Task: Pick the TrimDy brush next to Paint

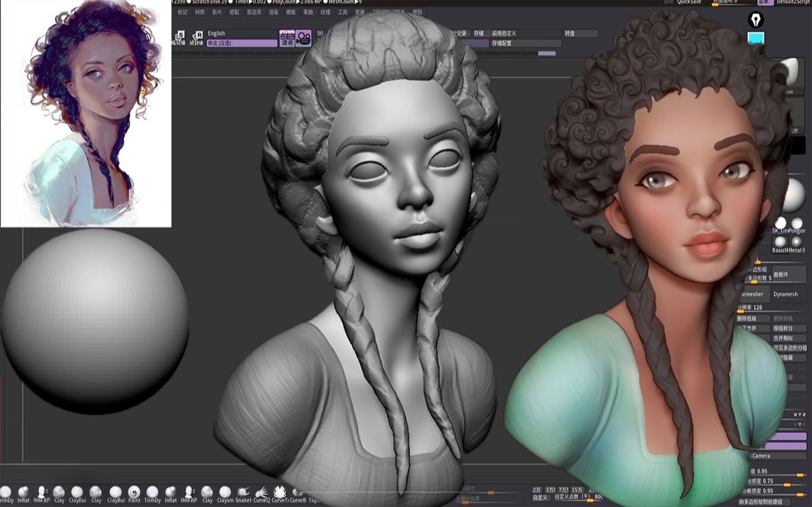Action: tap(152, 494)
